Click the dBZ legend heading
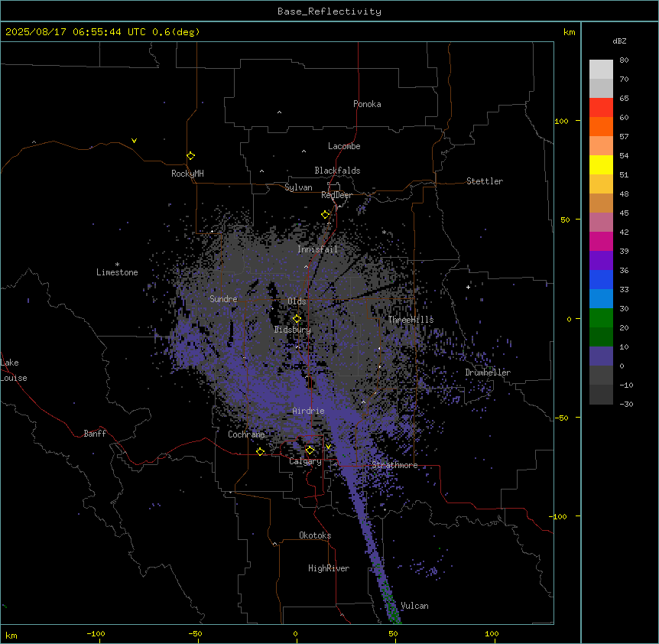 (619, 41)
